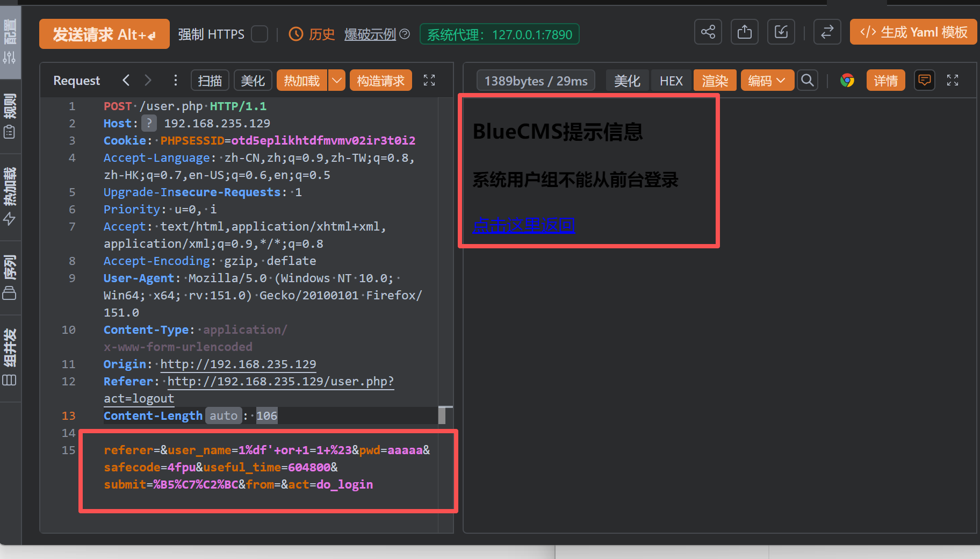Switch response view to HEX
Viewport: 980px width, 559px height.
(x=671, y=81)
